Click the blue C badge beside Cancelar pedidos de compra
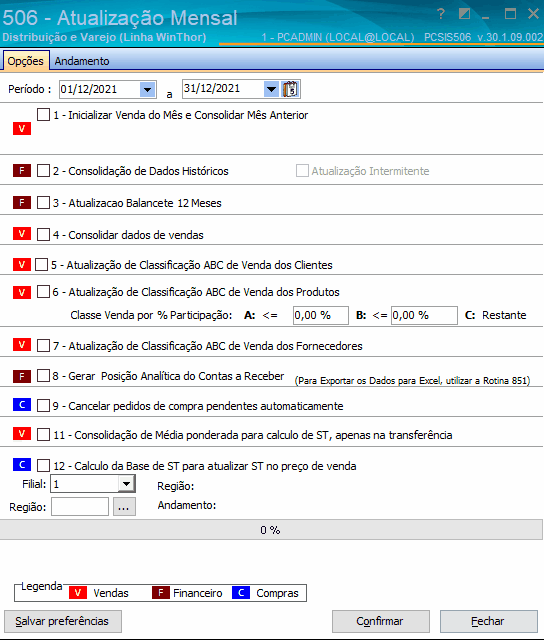This screenshot has height=640, width=544. (22, 405)
